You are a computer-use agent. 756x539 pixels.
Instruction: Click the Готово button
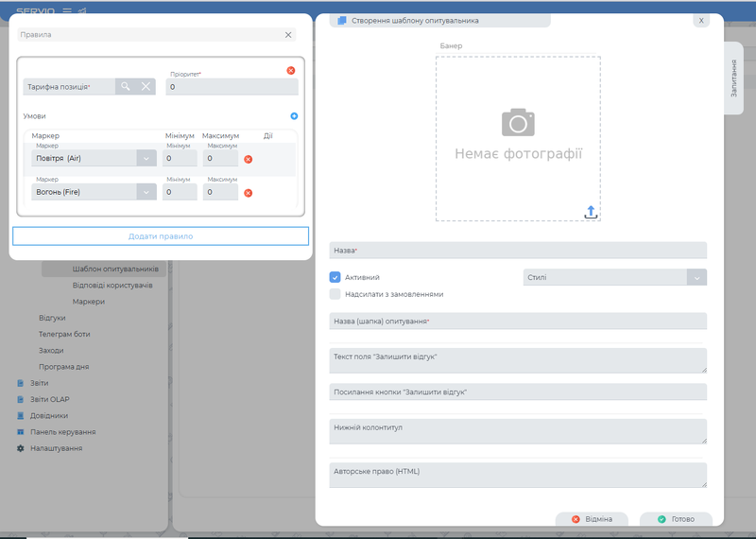click(676, 519)
